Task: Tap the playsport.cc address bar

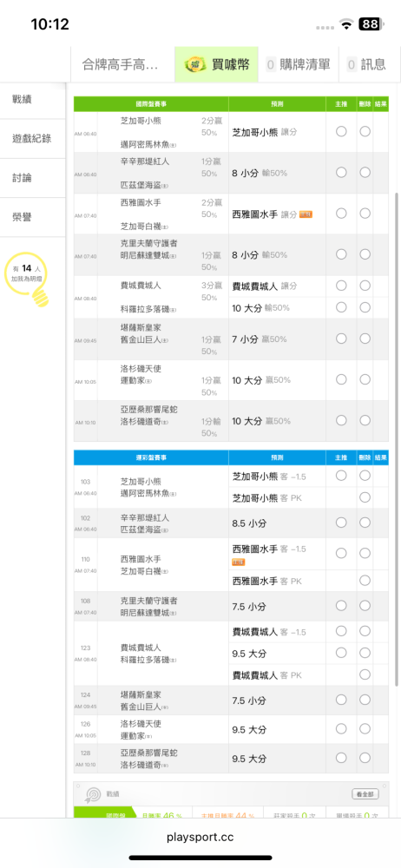Action: coord(200,837)
